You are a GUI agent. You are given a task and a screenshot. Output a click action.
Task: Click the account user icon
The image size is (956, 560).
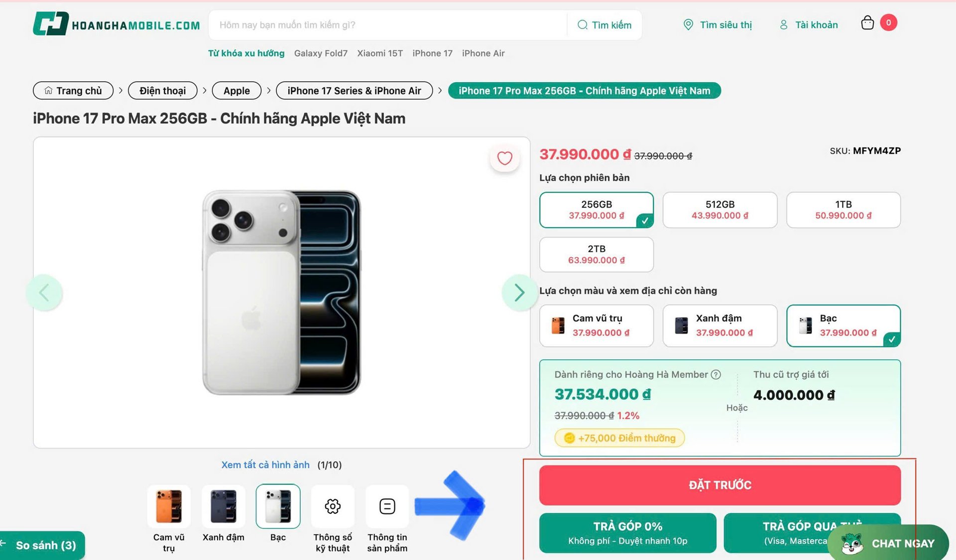(x=783, y=25)
